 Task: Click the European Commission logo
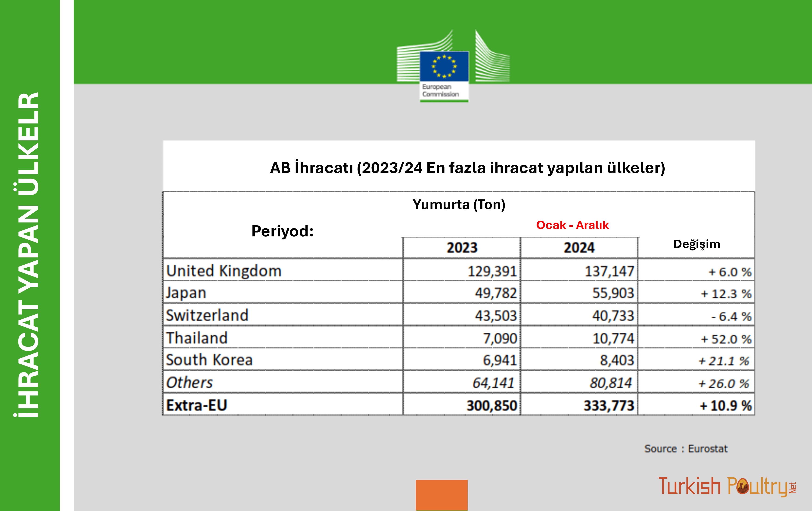[453, 66]
